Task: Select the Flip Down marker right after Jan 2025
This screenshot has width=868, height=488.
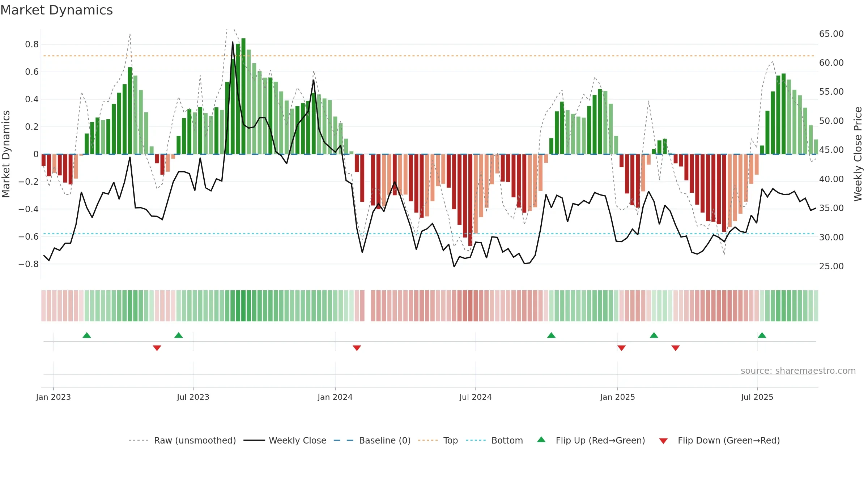Action: (622, 348)
